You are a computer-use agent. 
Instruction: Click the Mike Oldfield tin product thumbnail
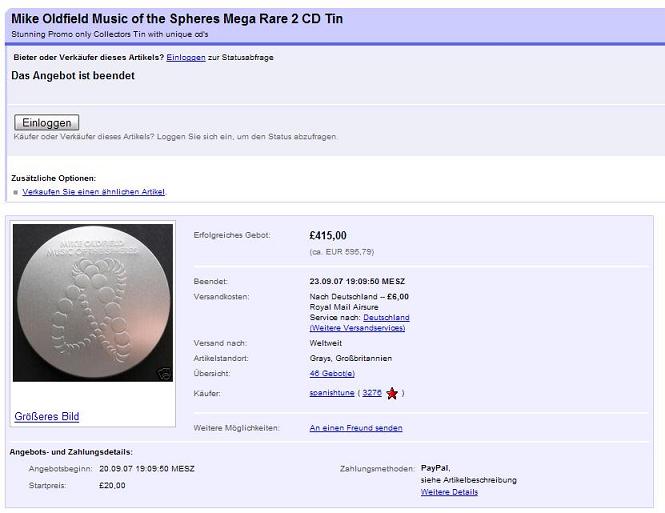[92, 302]
